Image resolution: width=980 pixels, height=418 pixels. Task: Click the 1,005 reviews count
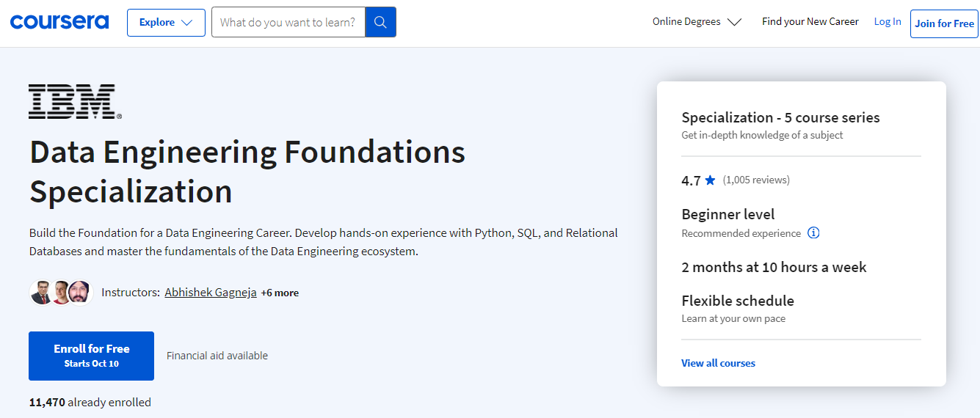[x=756, y=180]
